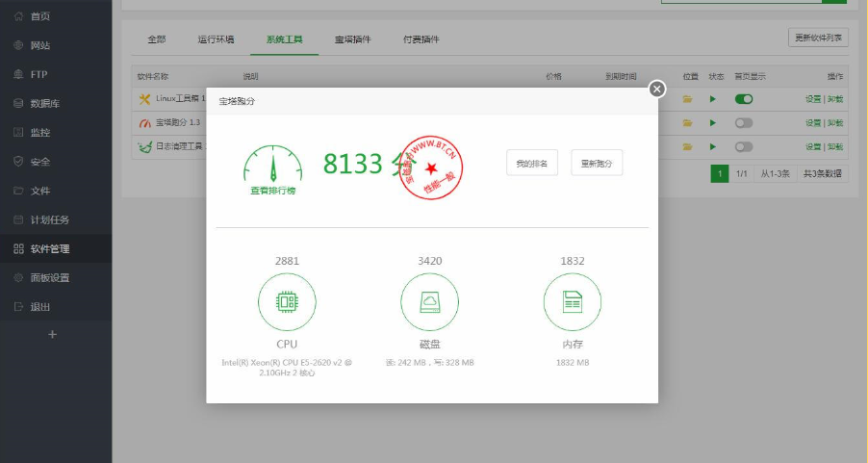The height and width of the screenshot is (463, 868).
Task: Click the Linux工具箱 wrench icon
Action: pyautogui.click(x=144, y=99)
